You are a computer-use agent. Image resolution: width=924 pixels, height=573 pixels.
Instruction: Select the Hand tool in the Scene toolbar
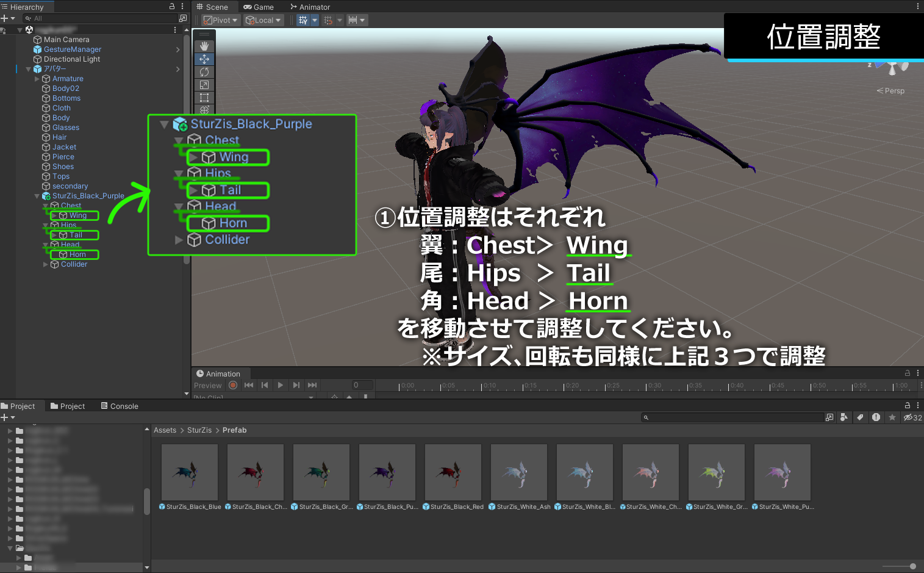[204, 46]
